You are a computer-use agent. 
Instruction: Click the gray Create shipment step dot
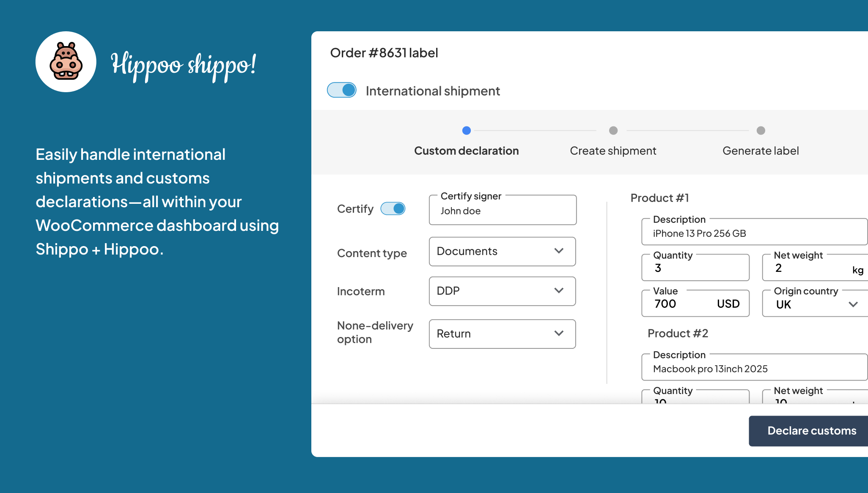[x=613, y=131]
